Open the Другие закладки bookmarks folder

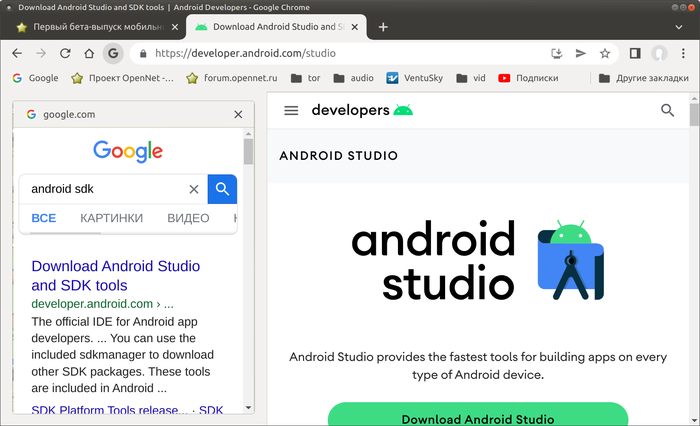click(x=645, y=78)
